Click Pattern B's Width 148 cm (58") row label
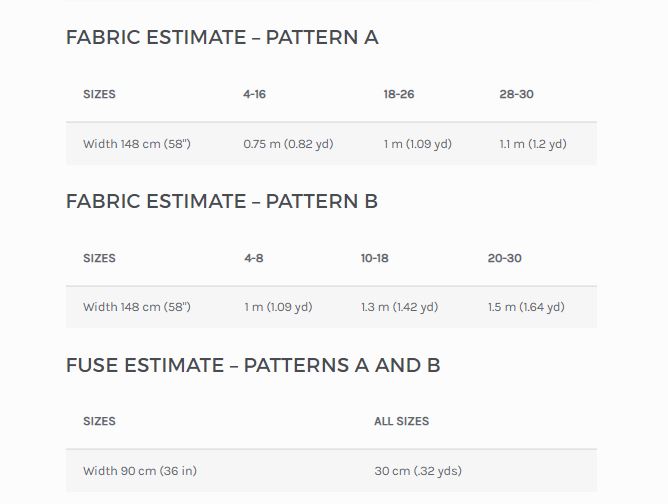 (137, 307)
